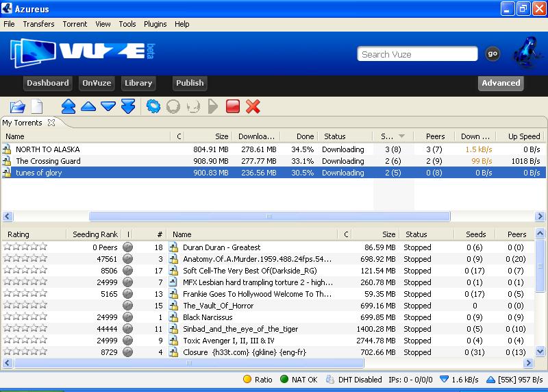Click the single blue up arrow icon
Image resolution: width=548 pixels, height=392 pixels.
88,106
